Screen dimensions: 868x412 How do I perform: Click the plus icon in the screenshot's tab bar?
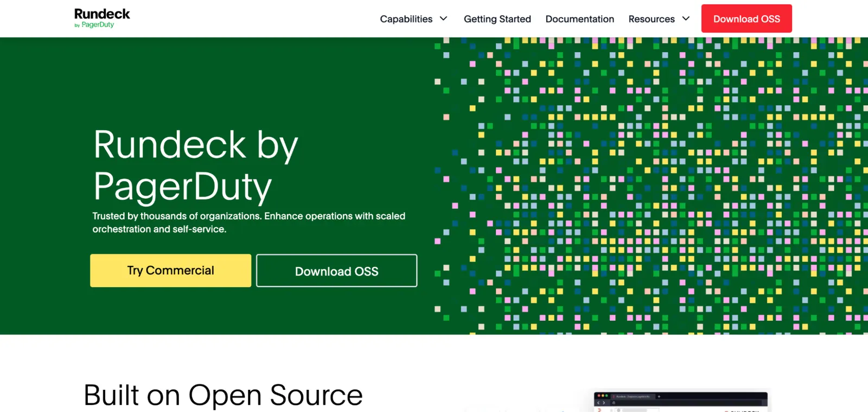(x=659, y=397)
